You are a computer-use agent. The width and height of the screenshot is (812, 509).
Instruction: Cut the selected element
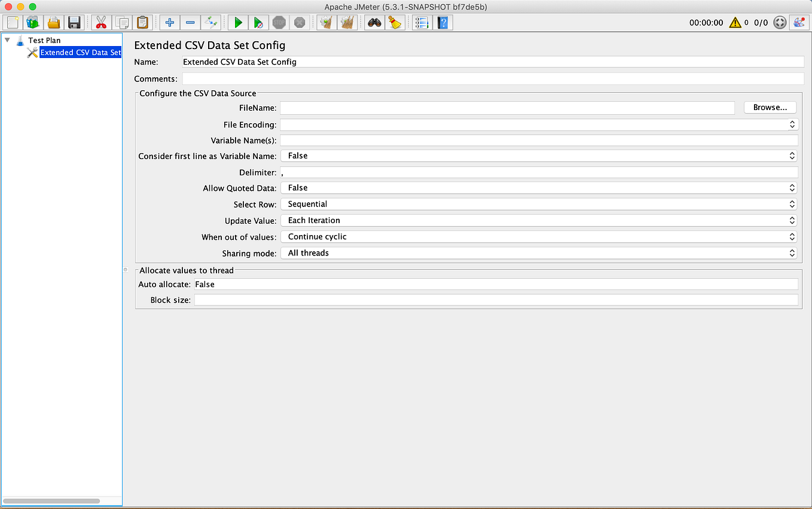(x=100, y=22)
